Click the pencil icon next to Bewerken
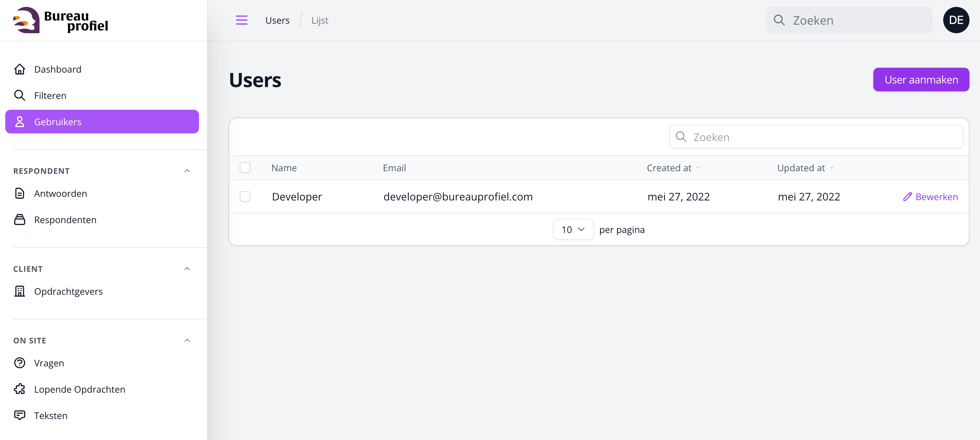Image resolution: width=980 pixels, height=440 pixels. pyautogui.click(x=907, y=197)
